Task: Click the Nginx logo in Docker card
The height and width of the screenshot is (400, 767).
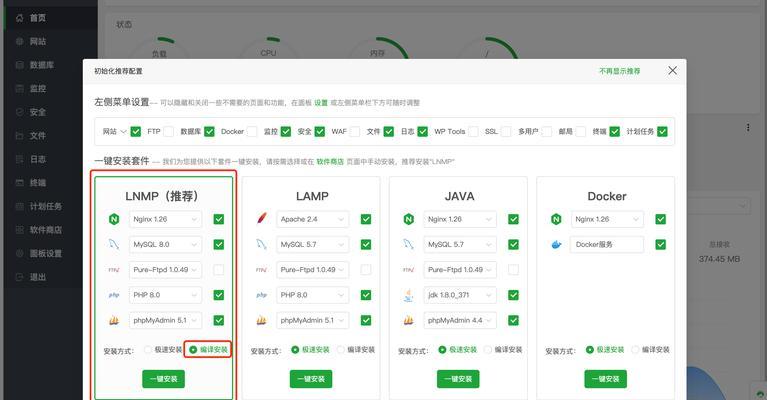Action: [x=556, y=219]
